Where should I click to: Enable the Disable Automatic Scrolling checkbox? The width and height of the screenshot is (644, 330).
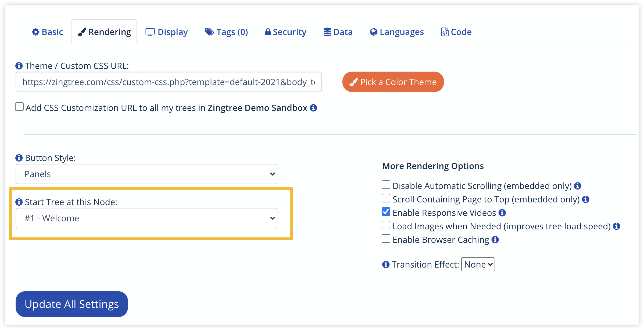pyautogui.click(x=386, y=185)
